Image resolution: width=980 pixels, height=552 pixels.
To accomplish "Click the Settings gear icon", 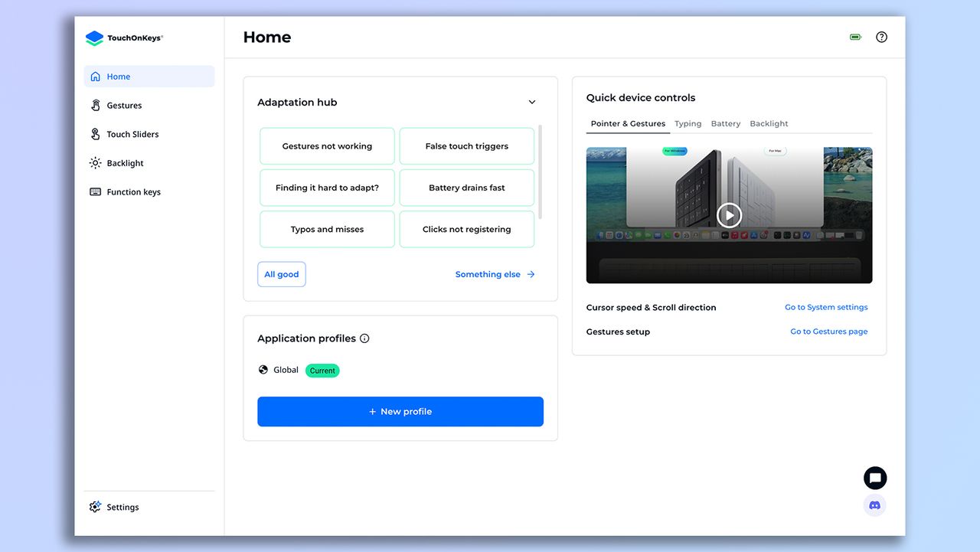I will coord(95,507).
